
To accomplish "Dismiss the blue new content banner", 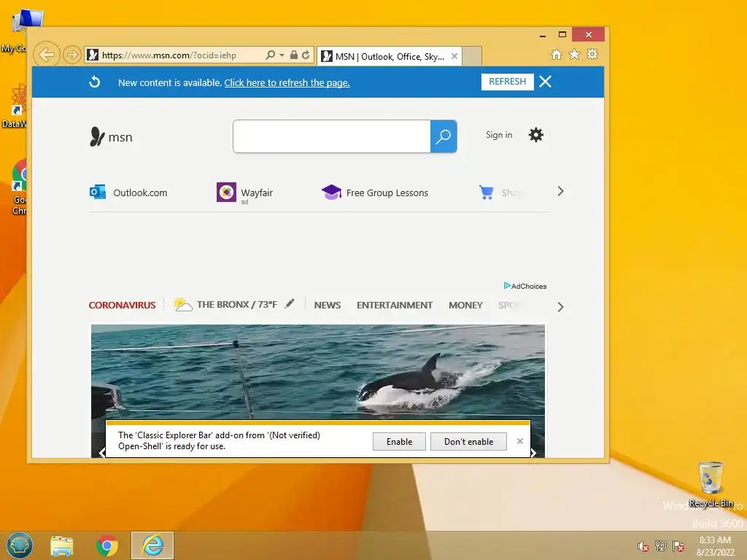I will [x=546, y=82].
